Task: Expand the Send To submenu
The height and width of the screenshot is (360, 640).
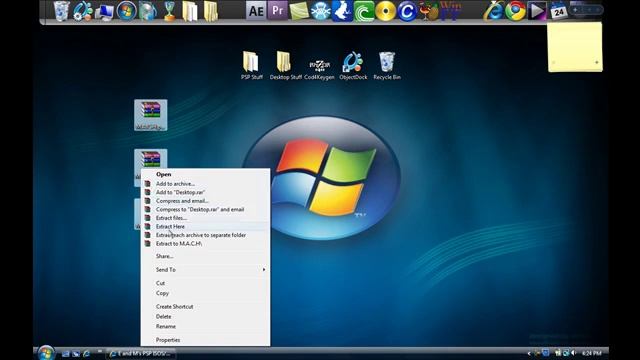Action: (205, 270)
